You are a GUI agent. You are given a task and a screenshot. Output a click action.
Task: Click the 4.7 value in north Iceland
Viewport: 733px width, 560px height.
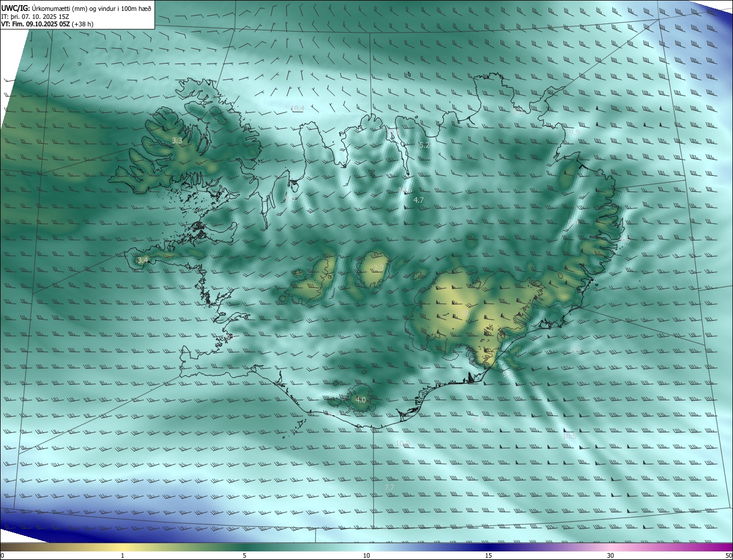[418, 200]
